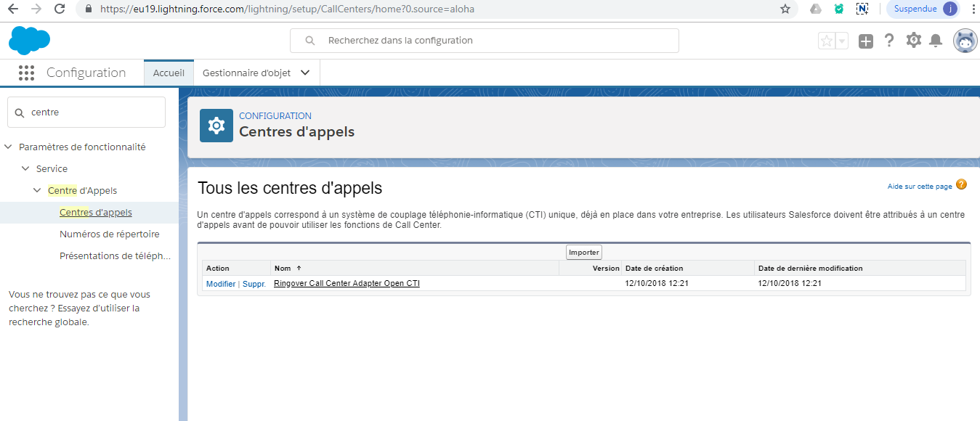Open Centres d'appels in sidebar
The image size is (980, 421).
[96, 212]
